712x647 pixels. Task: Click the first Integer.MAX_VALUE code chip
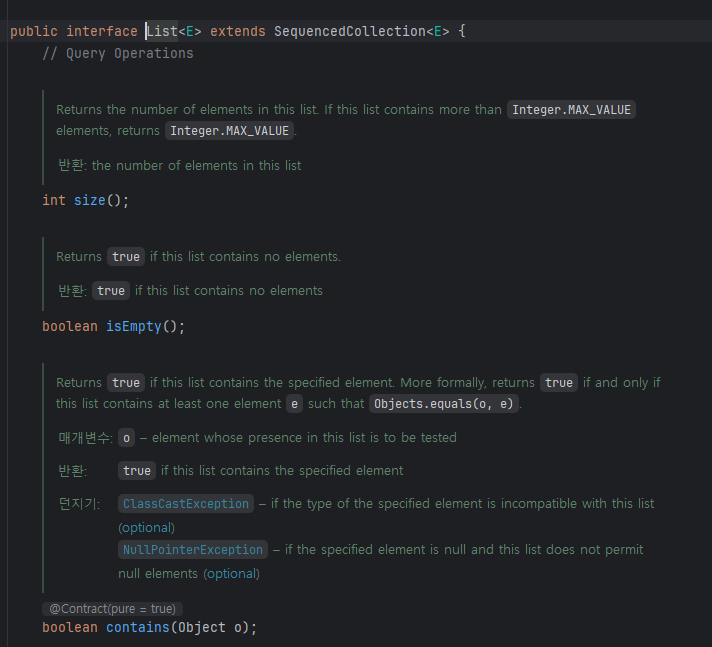(571, 110)
